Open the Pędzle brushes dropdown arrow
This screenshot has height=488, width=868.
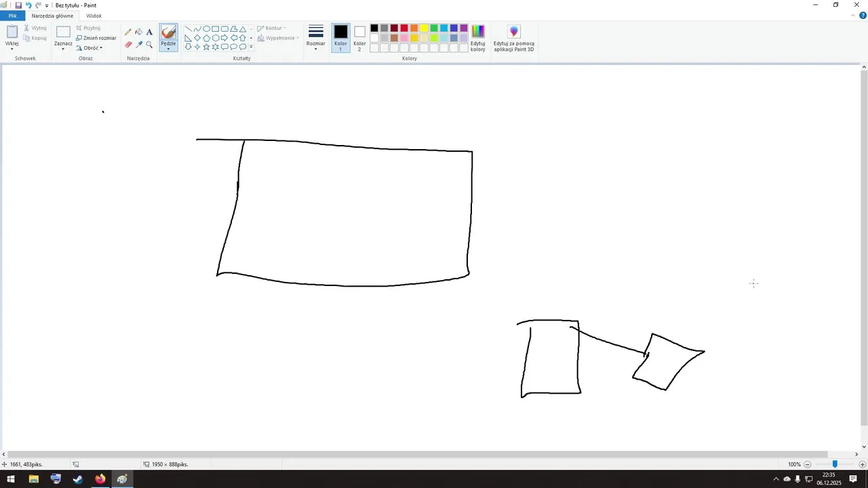pyautogui.click(x=168, y=48)
